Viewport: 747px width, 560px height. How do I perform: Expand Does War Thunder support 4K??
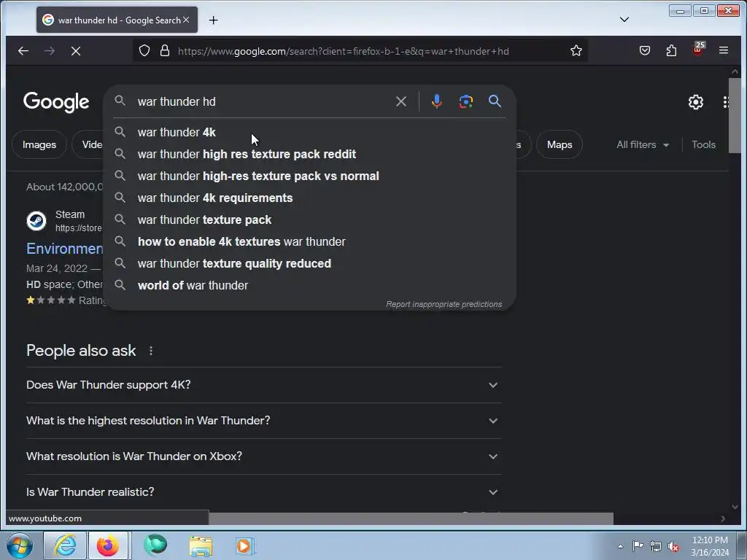264,385
